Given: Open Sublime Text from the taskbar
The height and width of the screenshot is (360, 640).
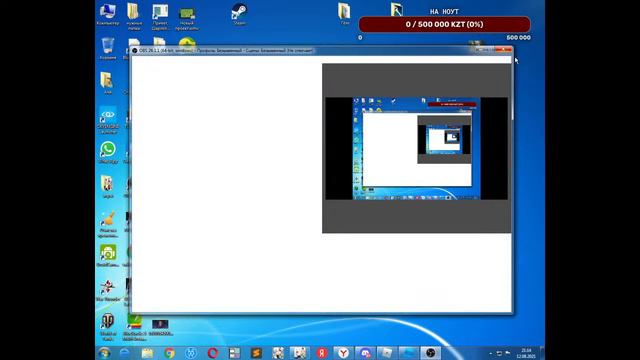Looking at the screenshot, I should [256, 353].
